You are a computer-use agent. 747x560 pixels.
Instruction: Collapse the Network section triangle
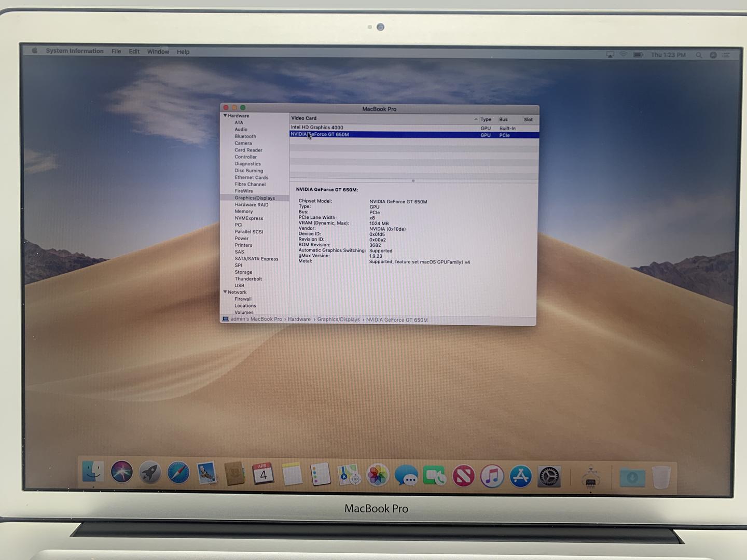pos(225,292)
